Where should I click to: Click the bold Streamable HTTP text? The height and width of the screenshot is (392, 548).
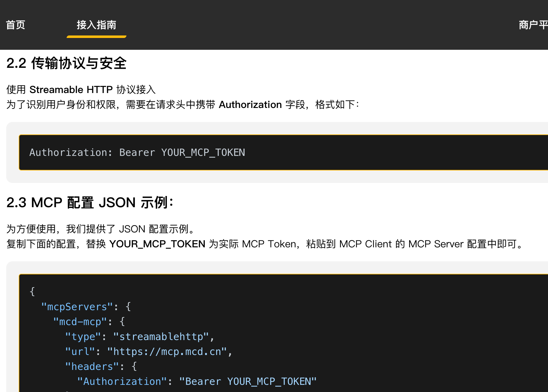point(71,90)
